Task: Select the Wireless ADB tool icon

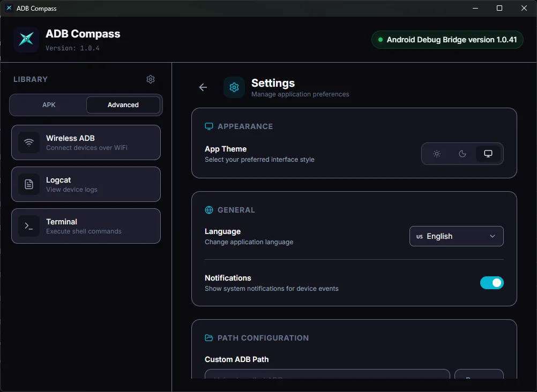Action: point(28,142)
